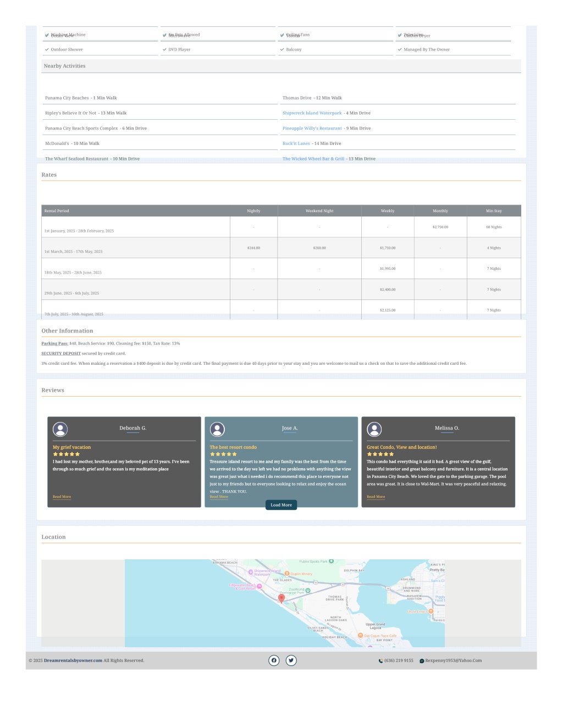Click the star rating under Great Condo, View and location!
Image resolution: width=563 pixels, height=728 pixels.
(380, 454)
